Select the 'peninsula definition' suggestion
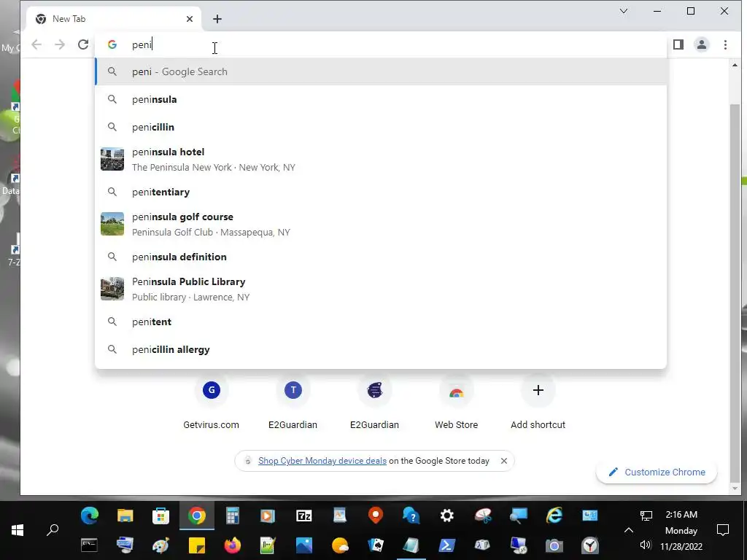This screenshot has width=747, height=560. pos(381,257)
